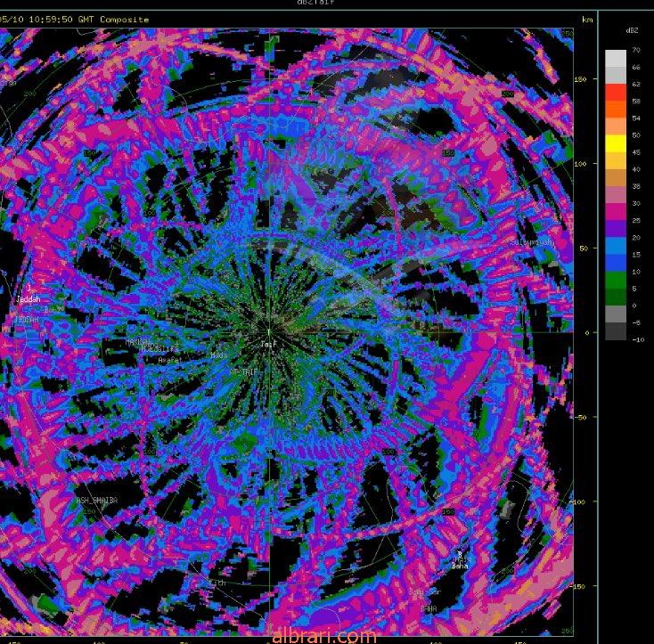
Task: Click the Taif label at radar center
Action: [269, 345]
